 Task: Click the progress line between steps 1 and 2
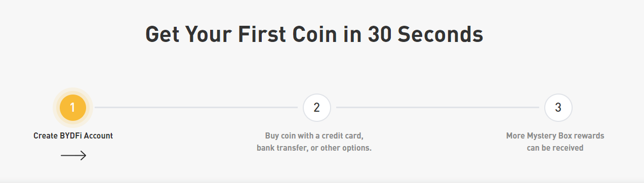196,107
